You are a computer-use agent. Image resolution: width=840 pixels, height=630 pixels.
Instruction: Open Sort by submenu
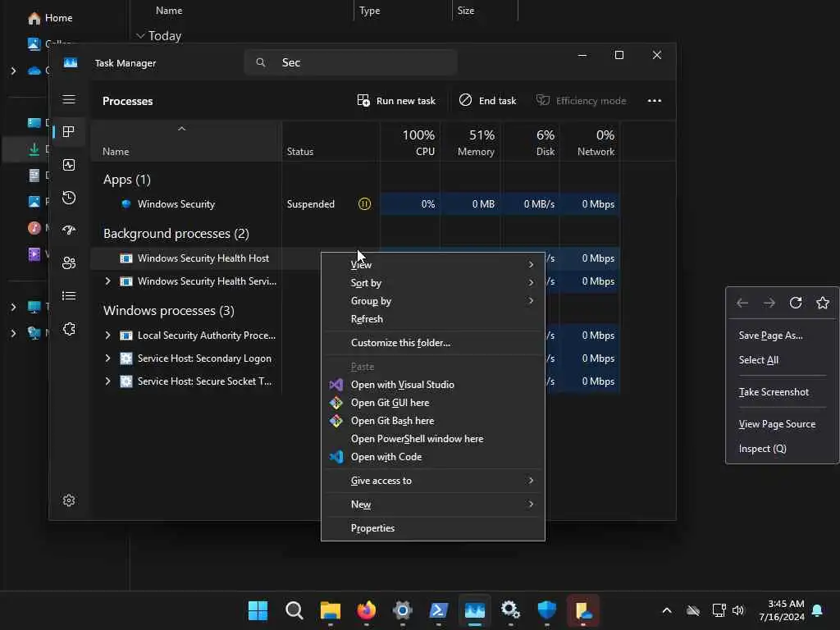(432, 283)
